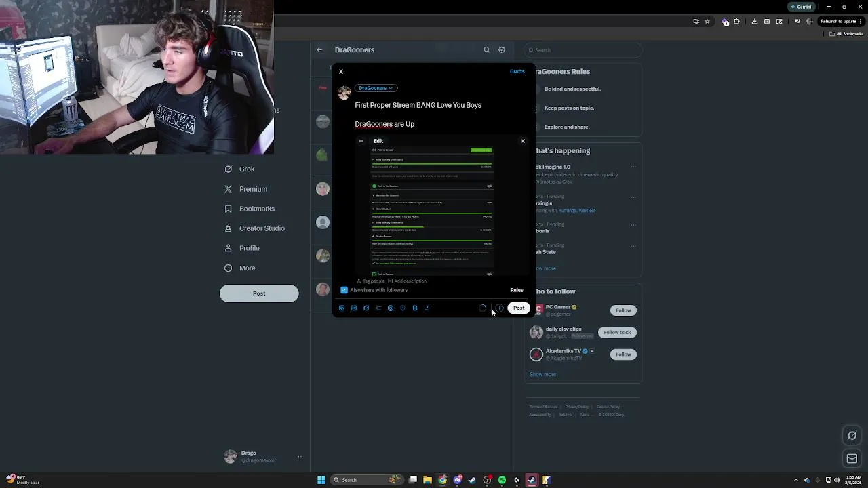Add a GIF to the post

point(354,308)
